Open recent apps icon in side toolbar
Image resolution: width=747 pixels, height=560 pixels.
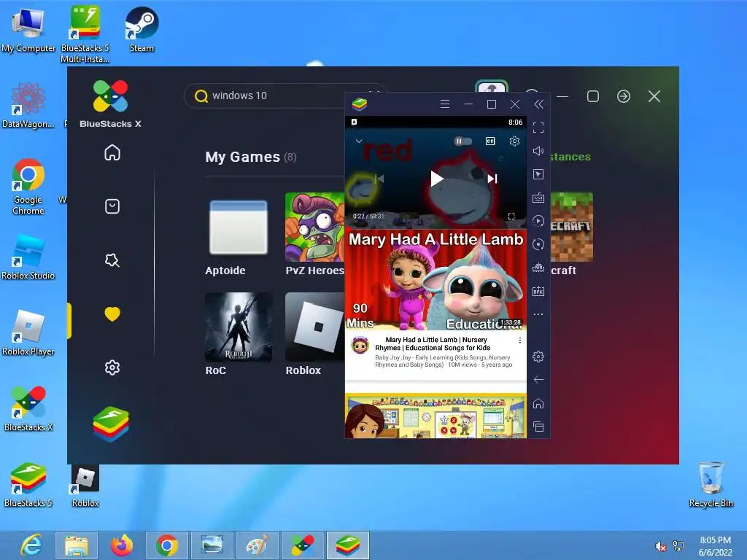(538, 427)
